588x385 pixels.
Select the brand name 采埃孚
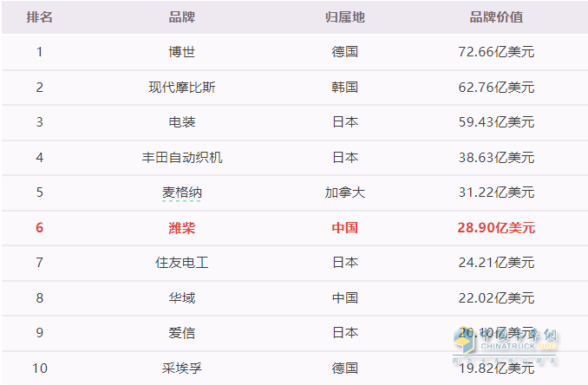(182, 369)
